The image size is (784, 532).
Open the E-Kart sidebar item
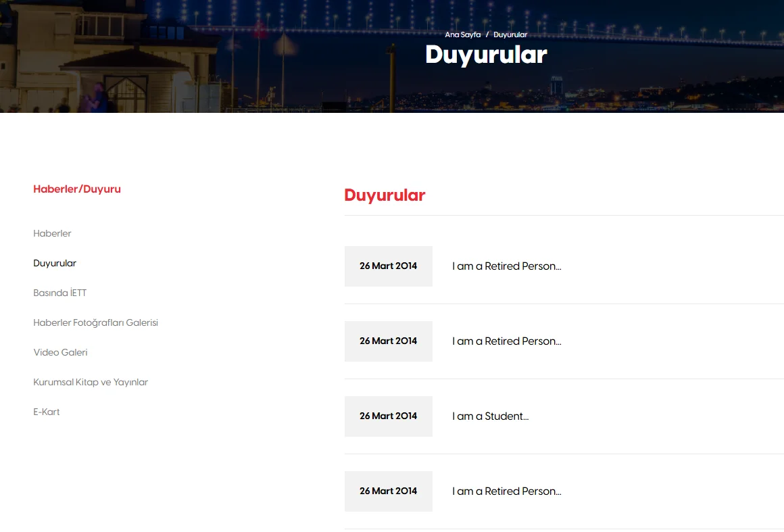(x=46, y=412)
